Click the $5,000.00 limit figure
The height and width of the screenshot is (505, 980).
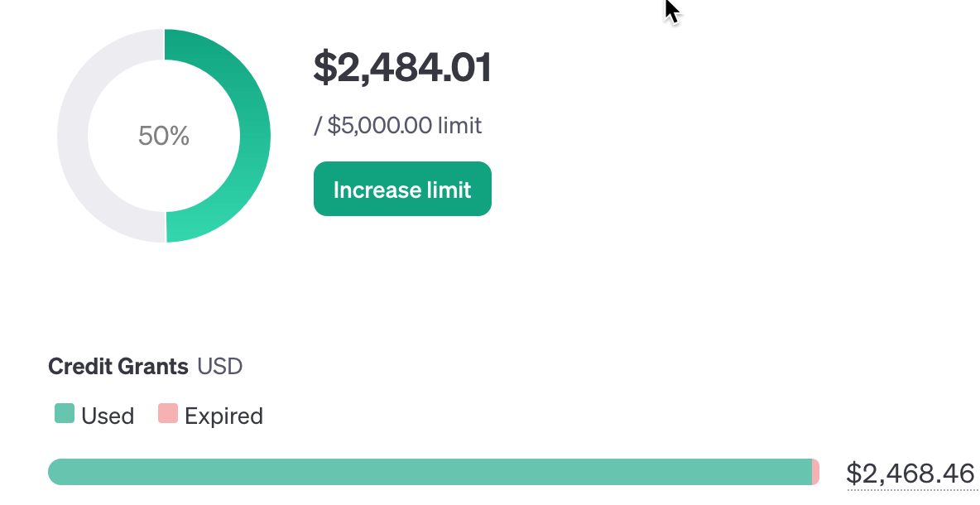click(x=380, y=126)
